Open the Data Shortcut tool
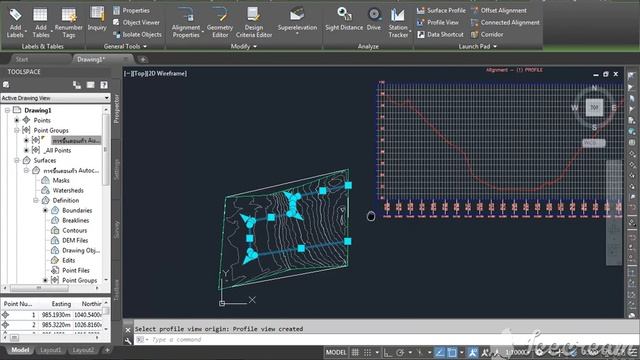This screenshot has width=640, height=360. pyautogui.click(x=440, y=34)
